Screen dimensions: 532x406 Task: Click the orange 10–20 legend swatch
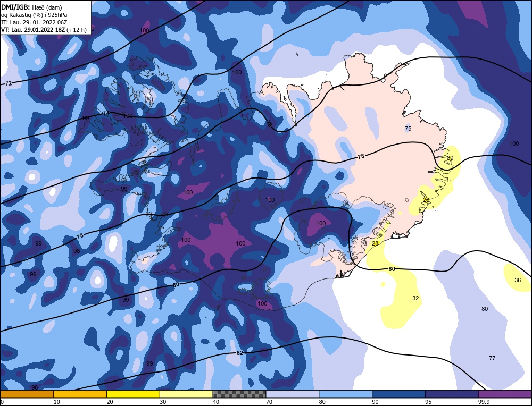pos(80,394)
